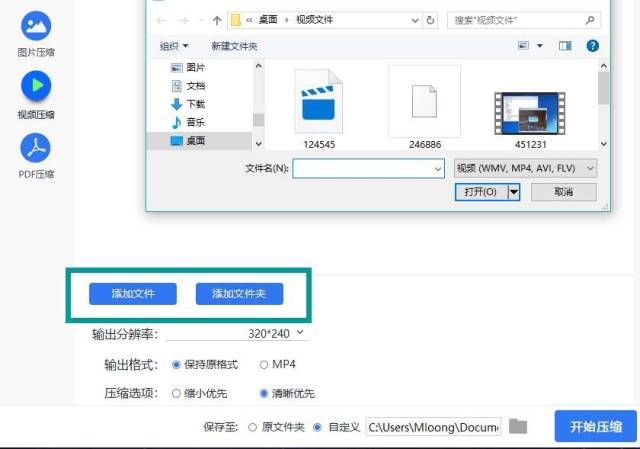
Task: Click the 打开(O) button
Action: coord(481,192)
